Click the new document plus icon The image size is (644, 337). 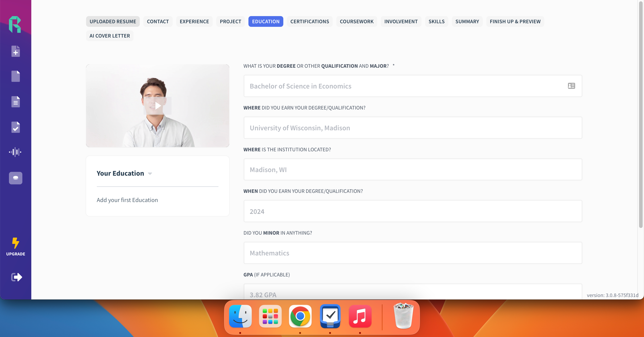(x=15, y=51)
